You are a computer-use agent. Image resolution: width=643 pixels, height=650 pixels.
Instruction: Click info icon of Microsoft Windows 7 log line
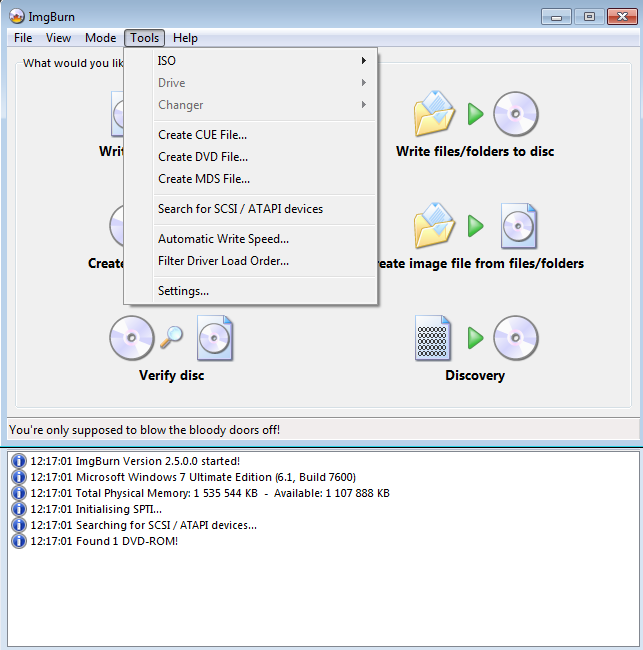coord(19,477)
